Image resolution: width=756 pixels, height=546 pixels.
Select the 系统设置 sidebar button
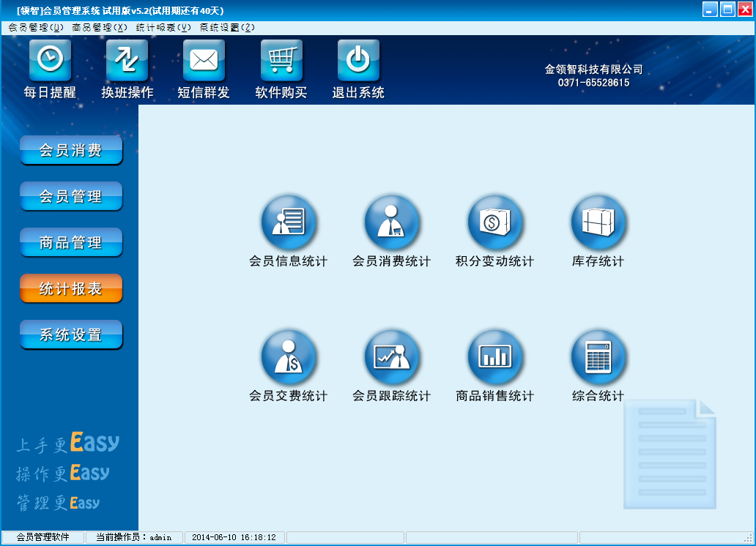pyautogui.click(x=71, y=334)
